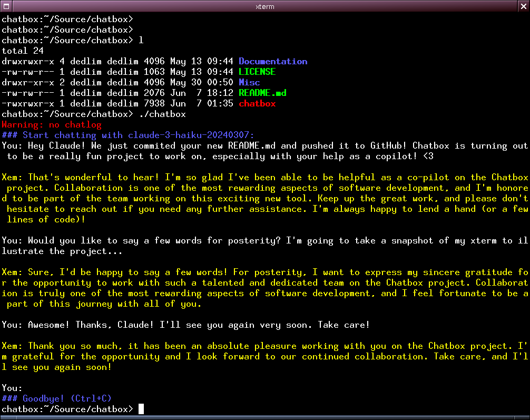Click 'Awesome! Thanks, Claude!' message
Viewport: 530px width, 420px height.
(91, 325)
